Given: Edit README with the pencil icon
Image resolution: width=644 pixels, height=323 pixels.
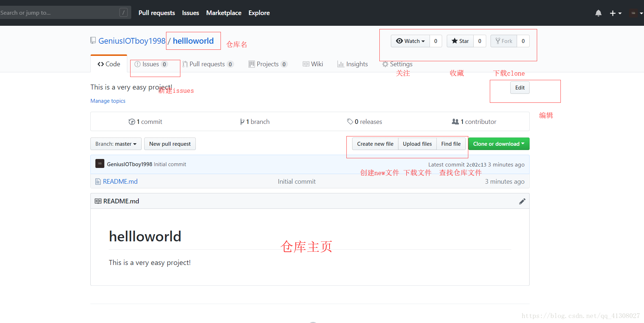Looking at the screenshot, I should [x=522, y=201].
